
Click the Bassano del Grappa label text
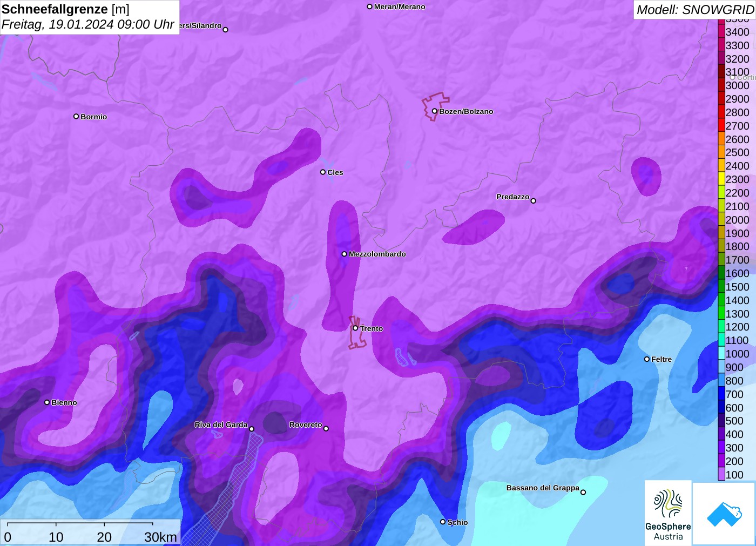[x=543, y=488]
